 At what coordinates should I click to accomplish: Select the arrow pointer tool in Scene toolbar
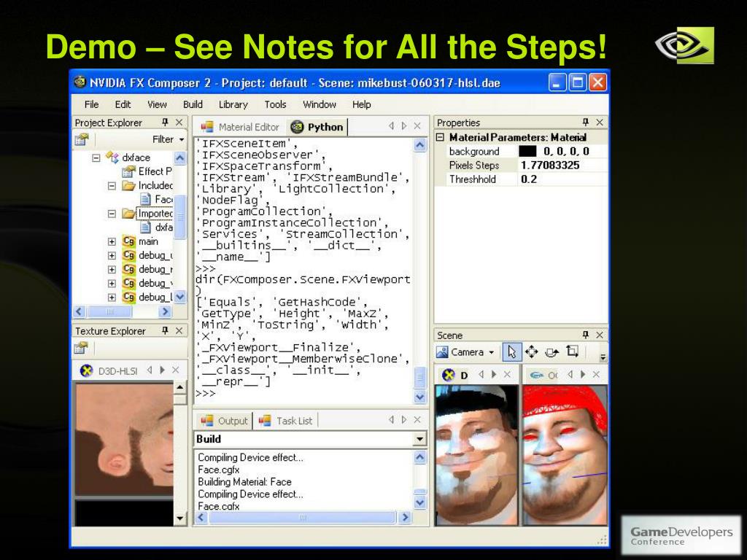click(512, 352)
